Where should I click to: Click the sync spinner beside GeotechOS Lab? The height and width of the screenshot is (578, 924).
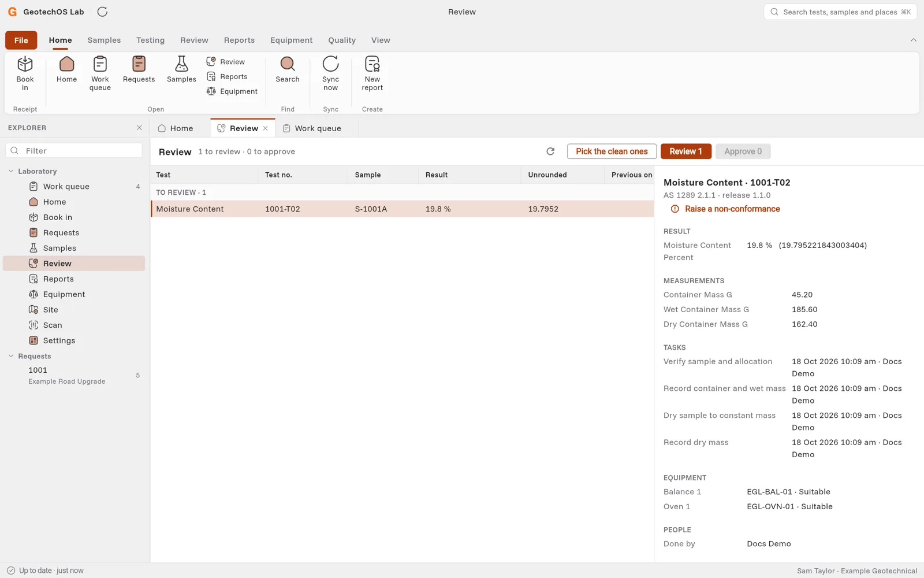tap(102, 12)
